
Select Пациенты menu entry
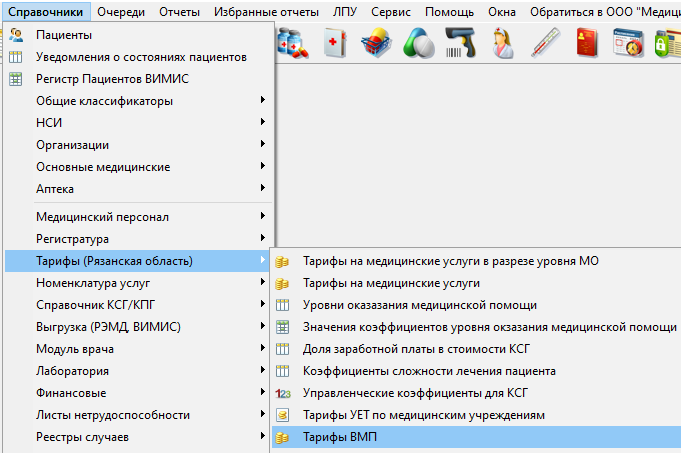tap(138, 35)
